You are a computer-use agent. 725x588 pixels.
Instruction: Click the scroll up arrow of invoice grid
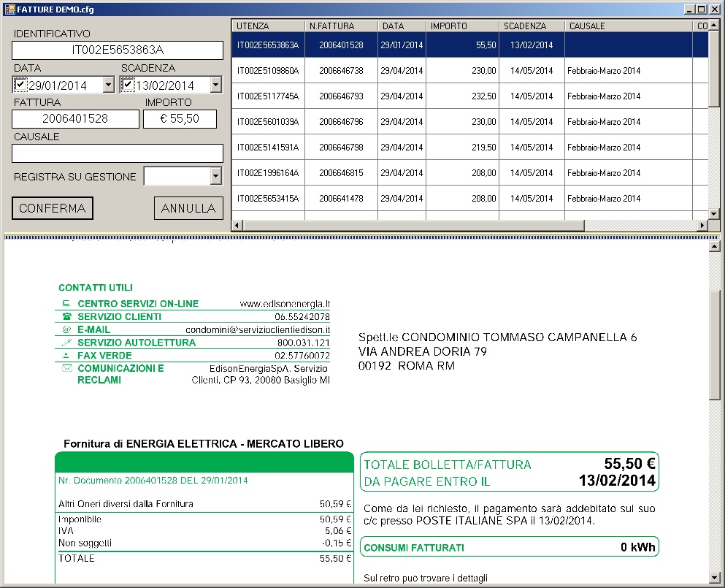tap(714, 26)
